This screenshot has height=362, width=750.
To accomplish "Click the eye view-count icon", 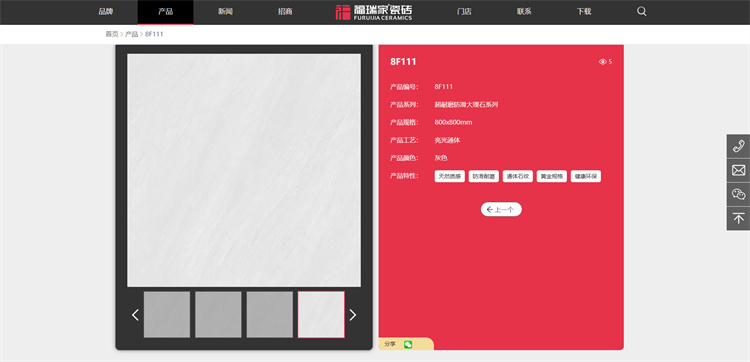I will click(602, 62).
